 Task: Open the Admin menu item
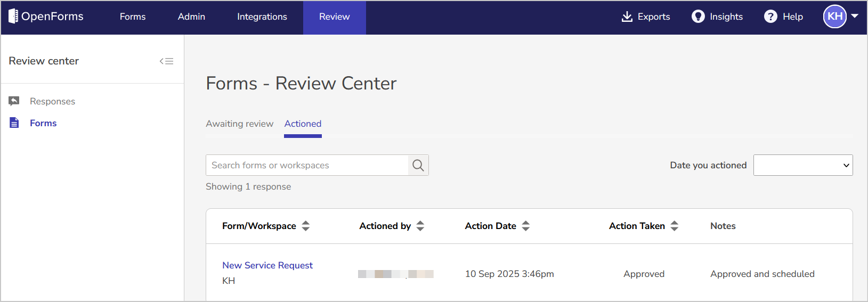[191, 17]
